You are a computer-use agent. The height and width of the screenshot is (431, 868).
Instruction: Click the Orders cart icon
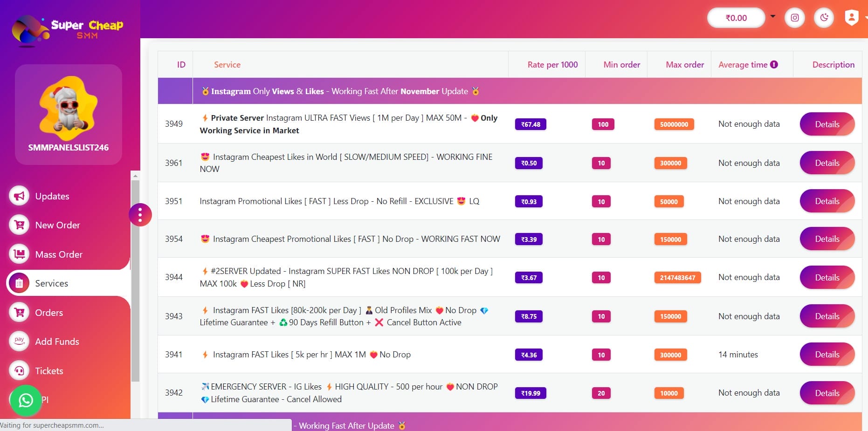19,312
